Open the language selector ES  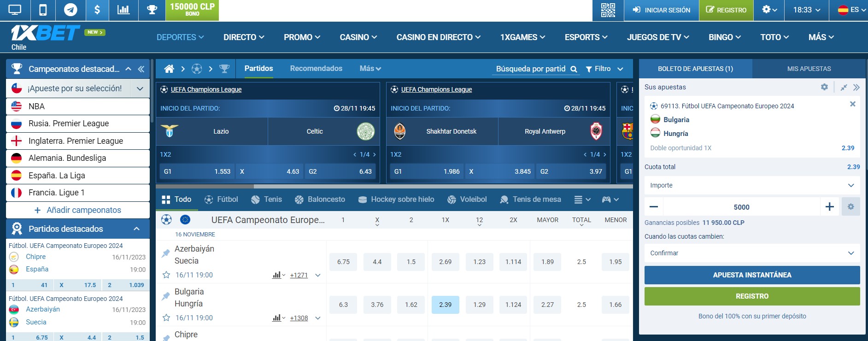click(x=852, y=10)
